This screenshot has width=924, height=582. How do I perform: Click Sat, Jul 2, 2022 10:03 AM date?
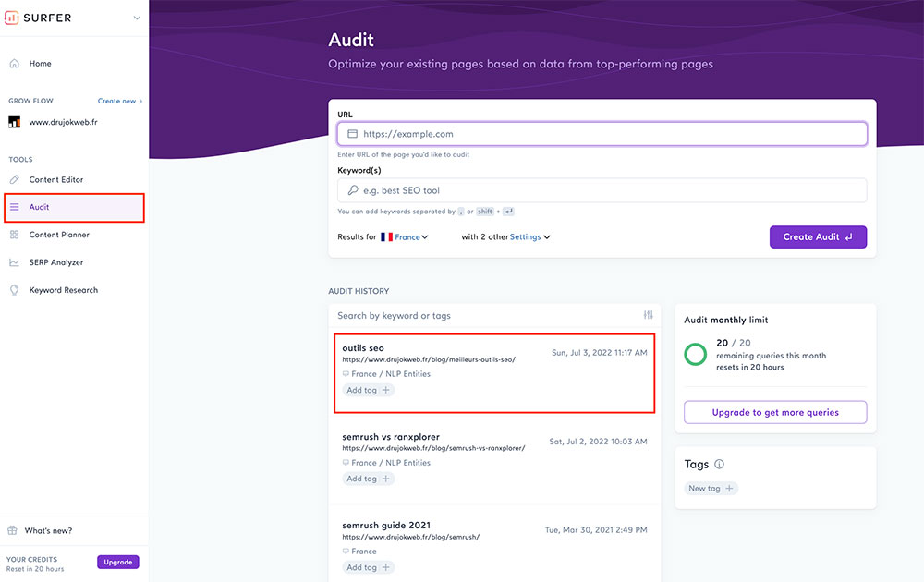[x=598, y=442]
